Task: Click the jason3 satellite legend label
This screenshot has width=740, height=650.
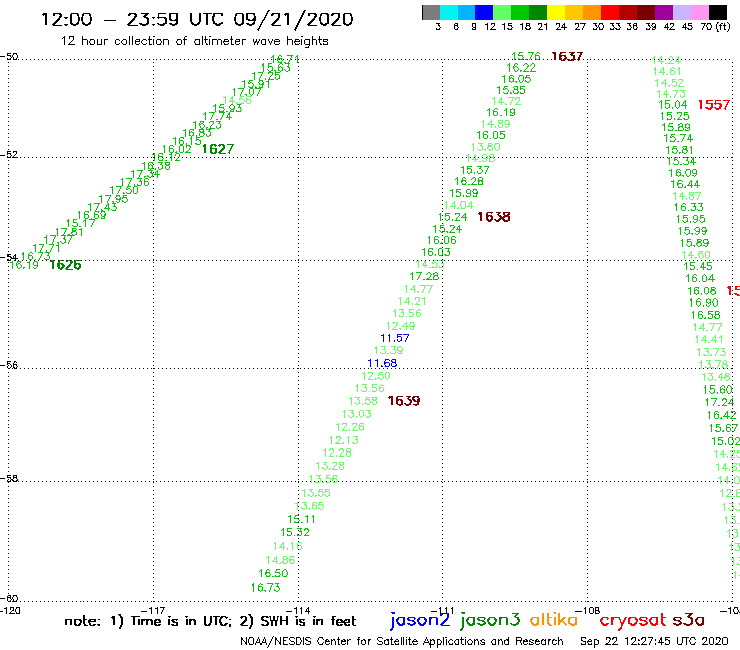Action: (x=490, y=620)
